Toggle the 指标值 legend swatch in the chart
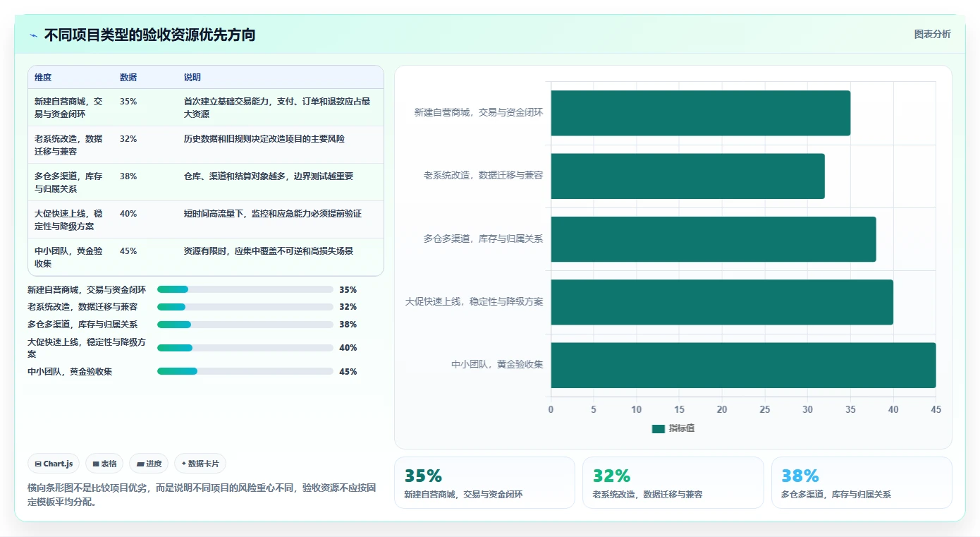 (x=659, y=428)
